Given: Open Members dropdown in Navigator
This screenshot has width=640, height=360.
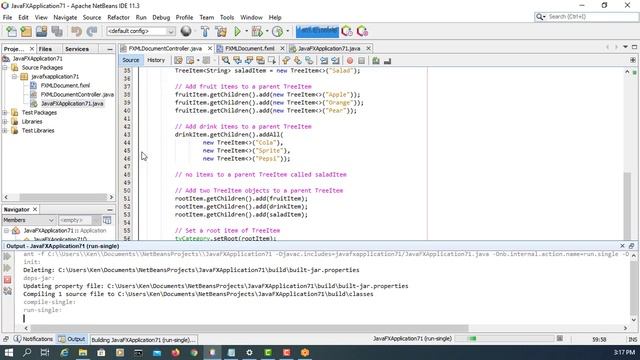Looking at the screenshot, I should pos(29,220).
